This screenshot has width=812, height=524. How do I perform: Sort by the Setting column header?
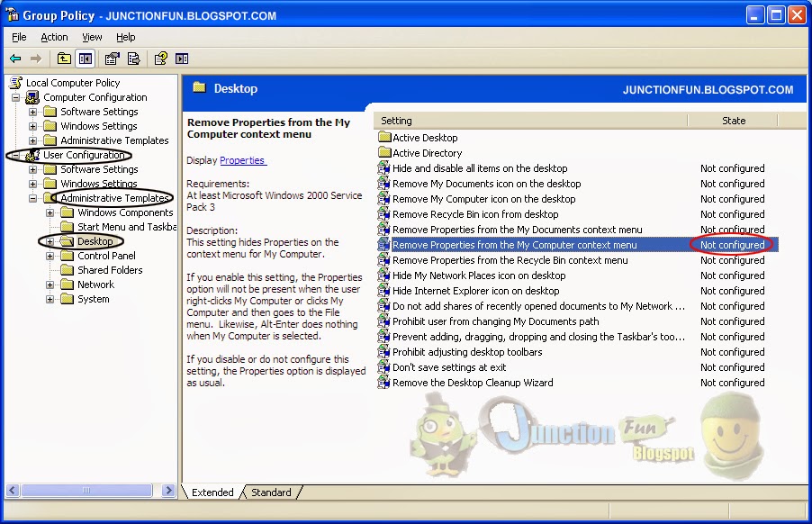coord(530,121)
